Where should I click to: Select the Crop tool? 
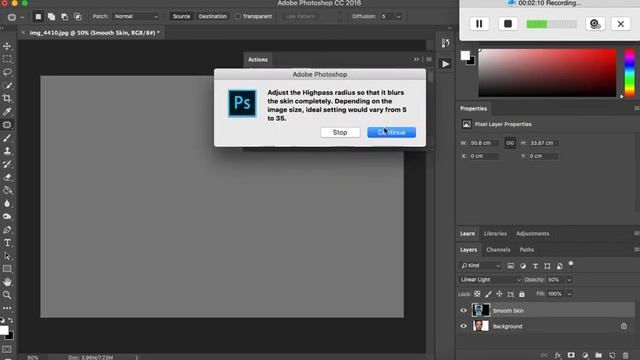[x=7, y=98]
